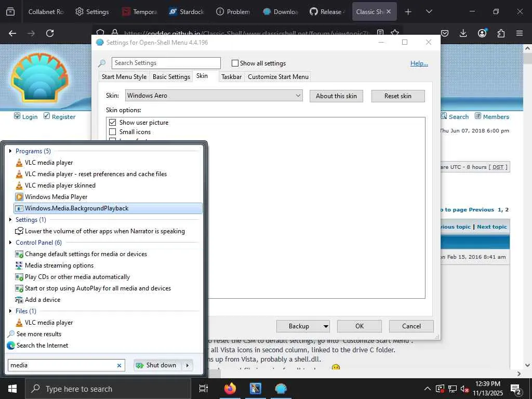This screenshot has width=532, height=399.
Task: Open Firefox application menu
Action: [x=520, y=33]
